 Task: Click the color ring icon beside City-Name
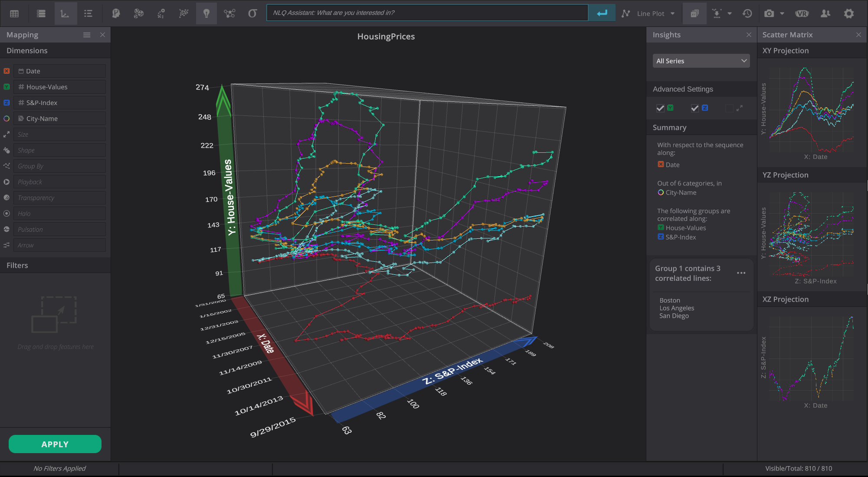7,118
